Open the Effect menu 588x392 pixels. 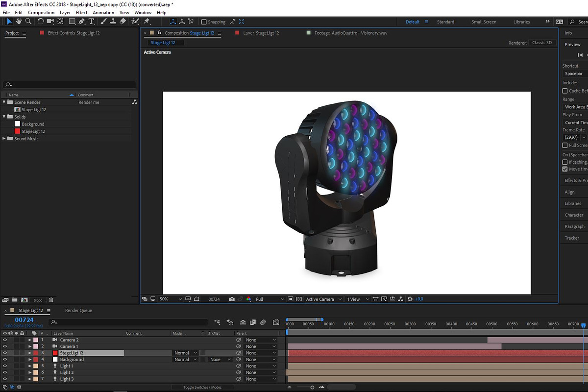coord(82,12)
